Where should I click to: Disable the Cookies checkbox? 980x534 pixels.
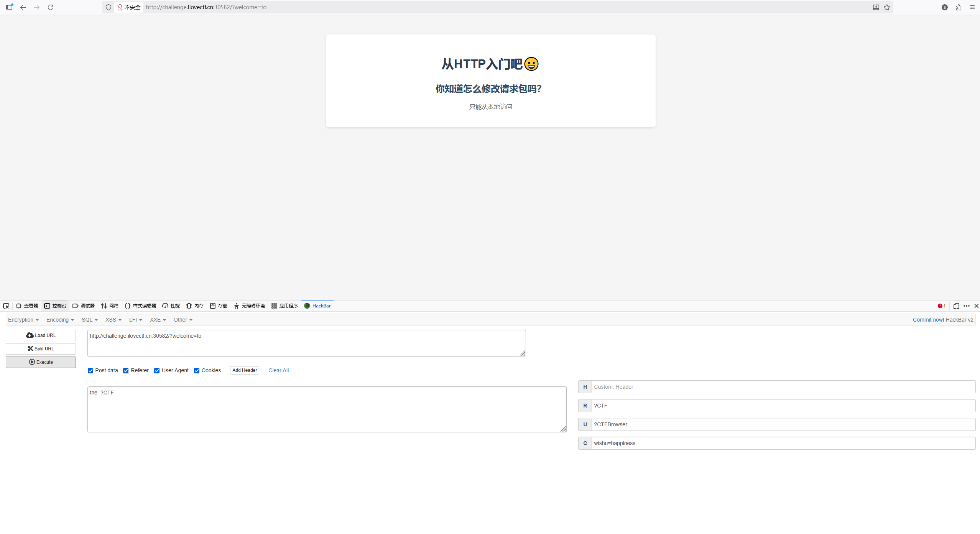coord(197,371)
